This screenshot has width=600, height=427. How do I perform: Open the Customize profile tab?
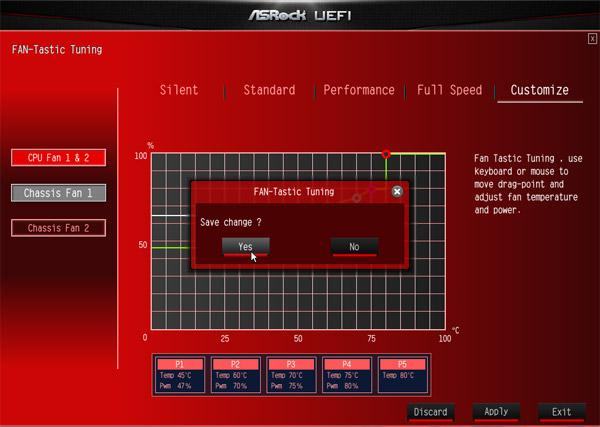coord(540,91)
